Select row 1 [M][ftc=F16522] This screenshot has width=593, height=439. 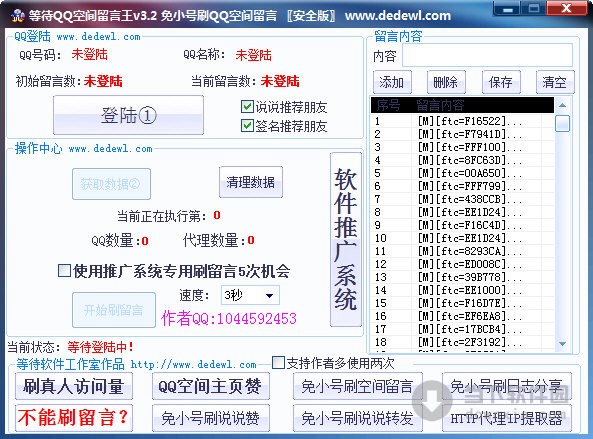click(x=462, y=121)
